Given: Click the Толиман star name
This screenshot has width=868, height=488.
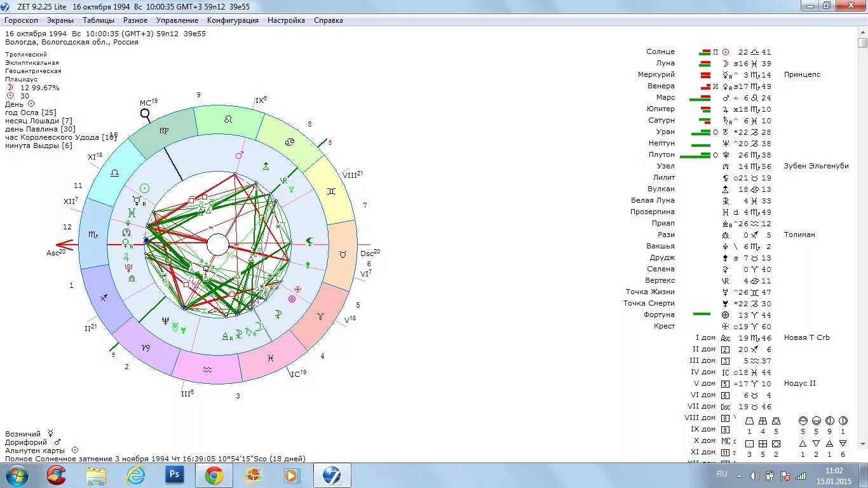Looking at the screenshot, I should coord(799,234).
